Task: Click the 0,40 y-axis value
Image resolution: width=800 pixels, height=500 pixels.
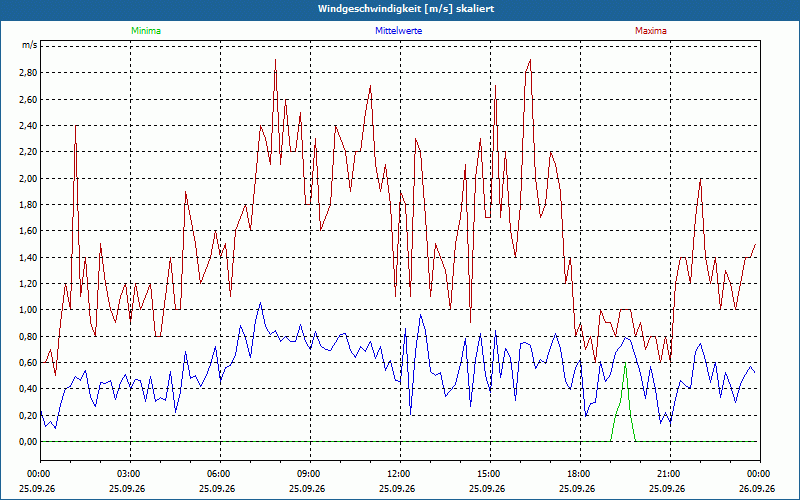Action: coord(29,389)
